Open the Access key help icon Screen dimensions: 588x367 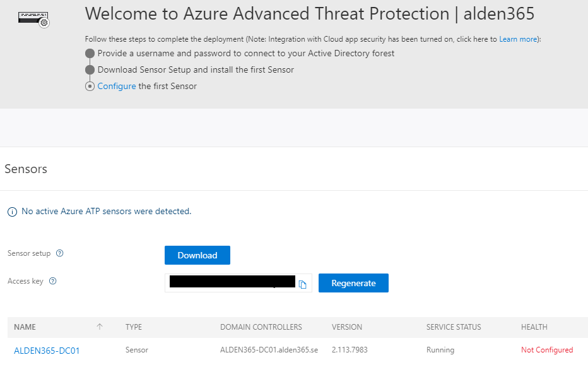[53, 281]
